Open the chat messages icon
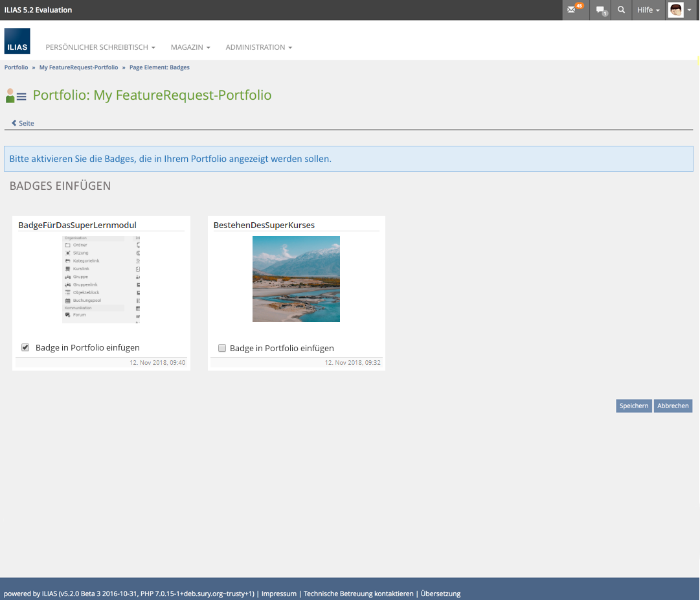The height and width of the screenshot is (600, 700). (x=602, y=10)
